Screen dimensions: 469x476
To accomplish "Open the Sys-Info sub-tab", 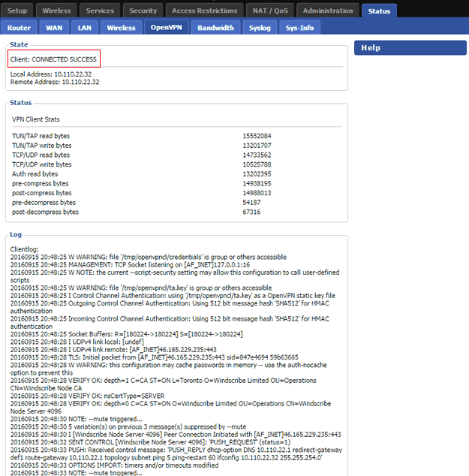I will (x=299, y=28).
